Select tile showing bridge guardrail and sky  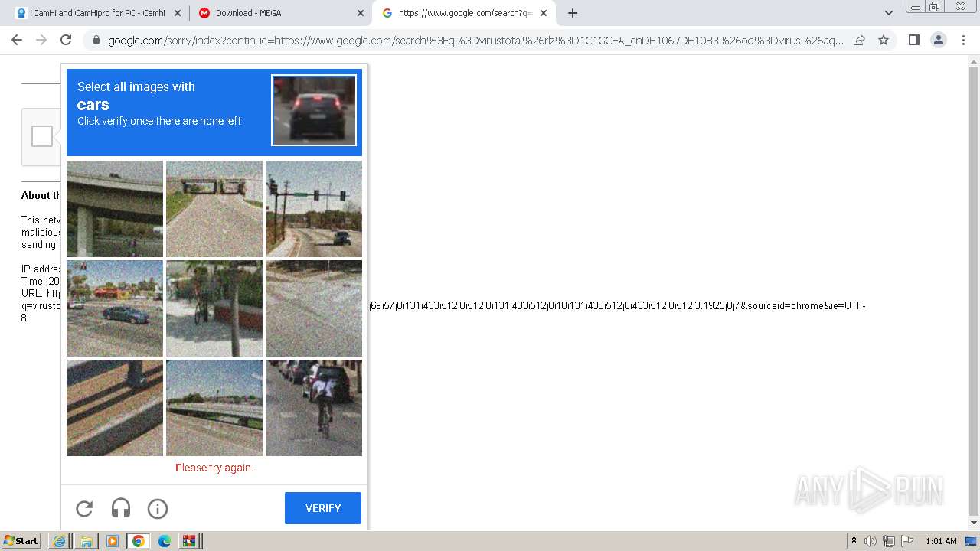click(214, 408)
